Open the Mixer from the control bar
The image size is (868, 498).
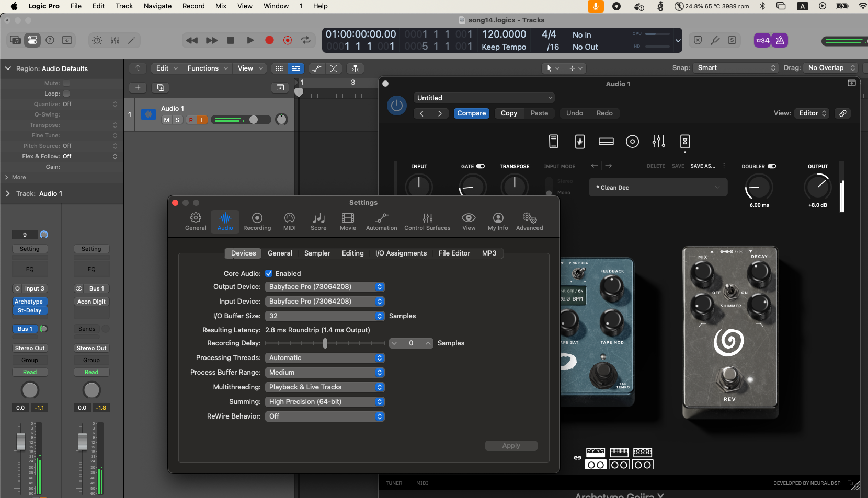(x=115, y=40)
